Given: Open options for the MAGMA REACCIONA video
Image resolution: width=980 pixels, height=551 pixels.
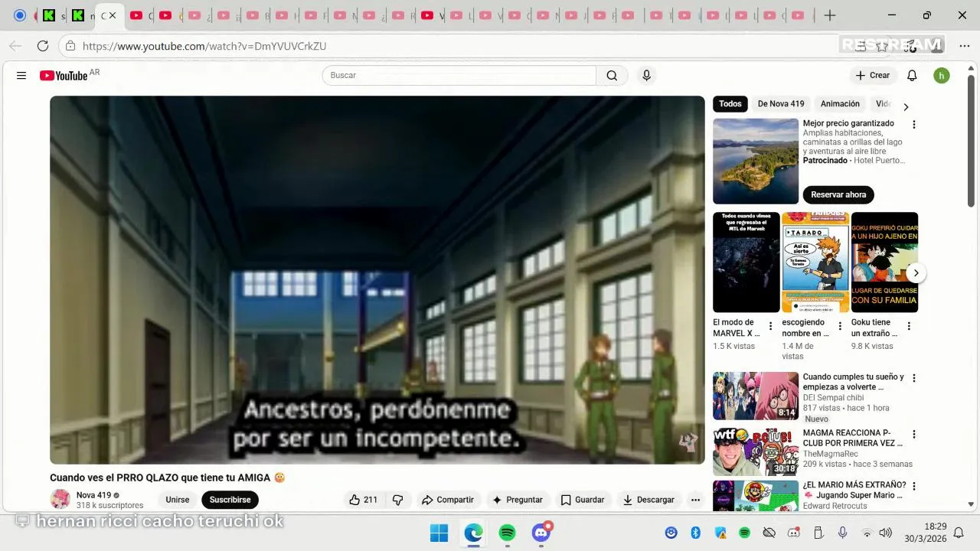Looking at the screenshot, I should click(913, 435).
